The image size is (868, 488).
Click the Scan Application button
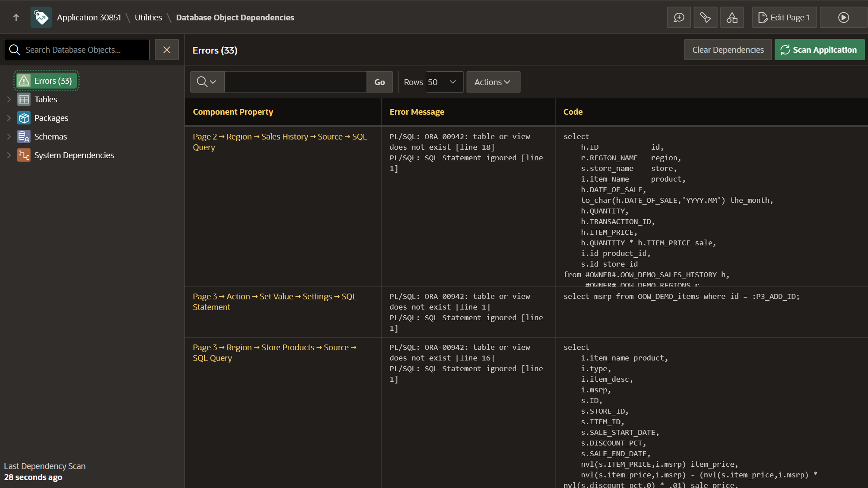819,50
